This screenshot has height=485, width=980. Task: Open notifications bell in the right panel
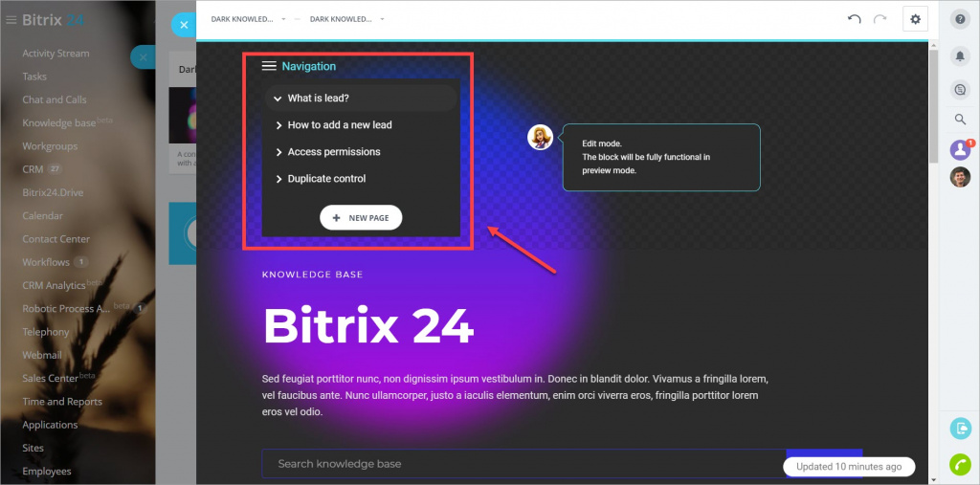[960, 55]
